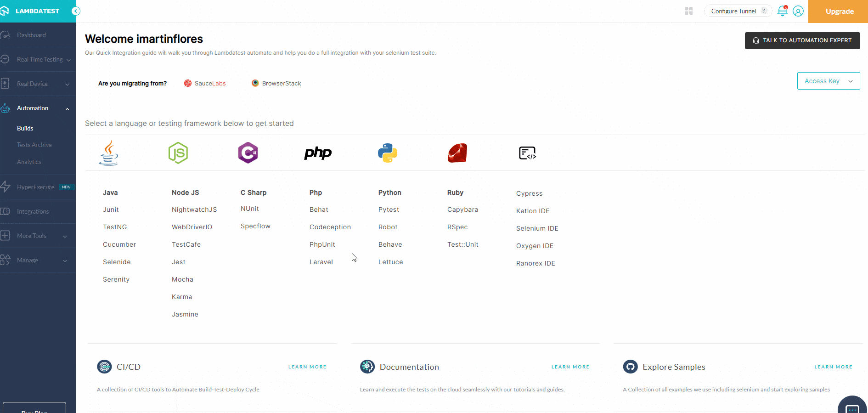The width and height of the screenshot is (868, 413).
Task: Select the Python logo icon
Action: click(x=388, y=153)
